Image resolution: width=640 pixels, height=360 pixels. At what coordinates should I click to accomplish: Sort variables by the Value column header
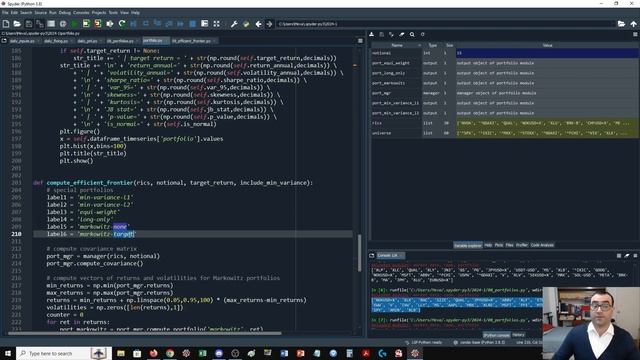click(x=547, y=45)
